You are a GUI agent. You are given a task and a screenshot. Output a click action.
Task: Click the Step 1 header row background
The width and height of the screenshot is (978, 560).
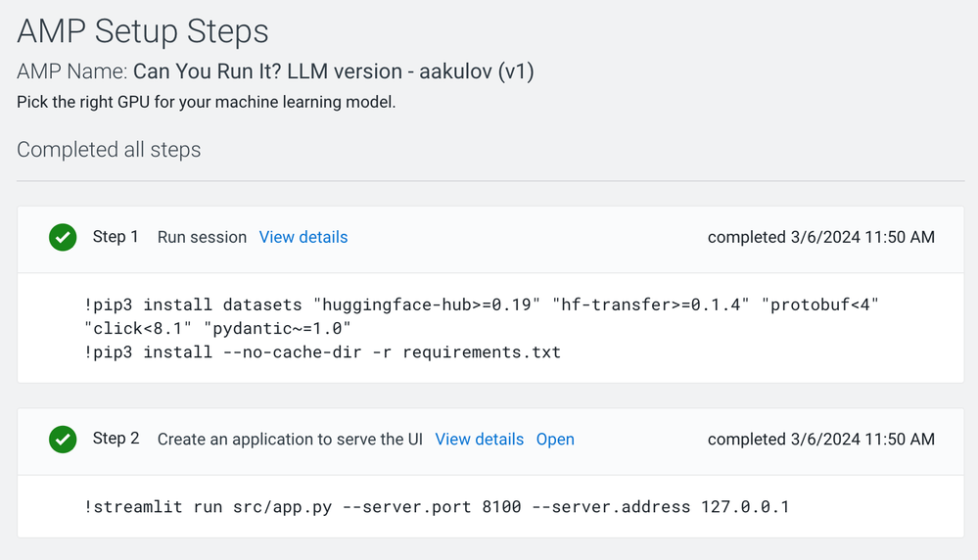(x=490, y=240)
